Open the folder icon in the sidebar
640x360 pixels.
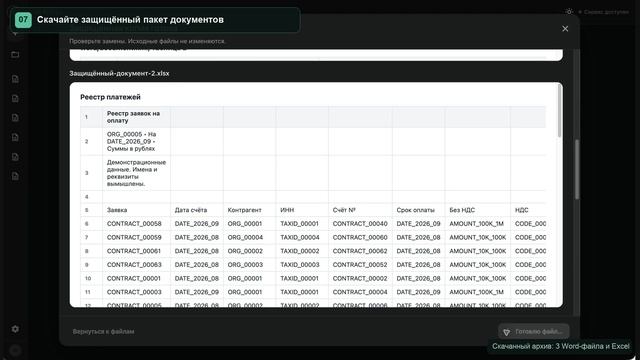15,54
